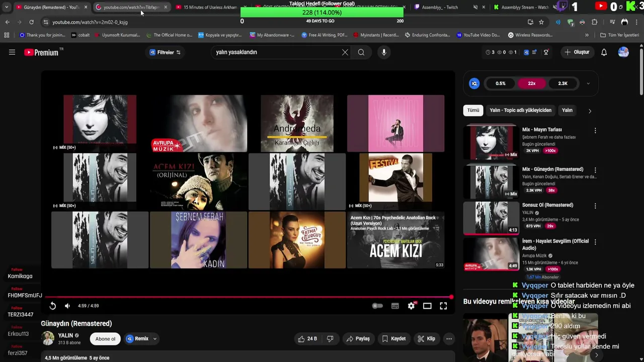Go back in browser history
The image size is (644, 362).
tap(7, 22)
